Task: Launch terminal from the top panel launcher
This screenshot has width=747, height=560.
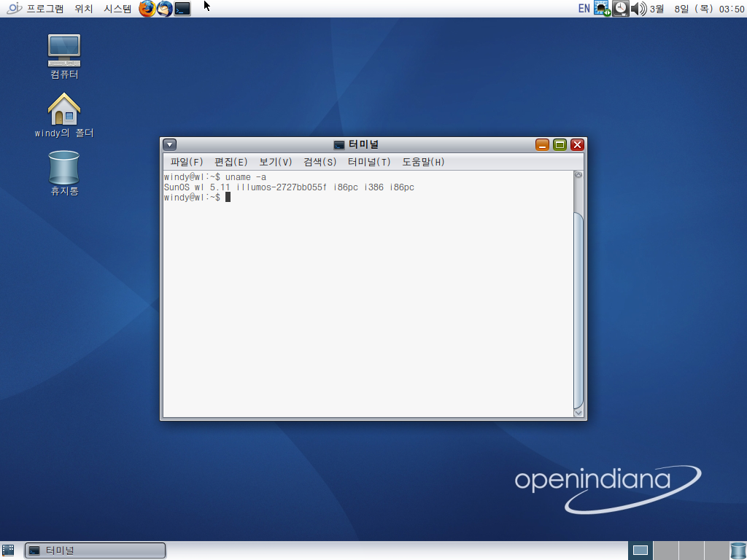Action: (x=182, y=9)
